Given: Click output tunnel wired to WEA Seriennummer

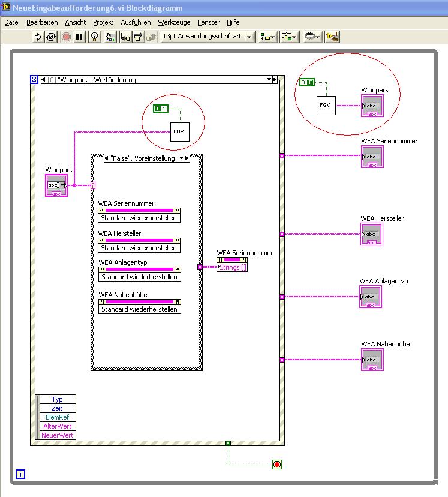Looking at the screenshot, I should pyautogui.click(x=282, y=155).
